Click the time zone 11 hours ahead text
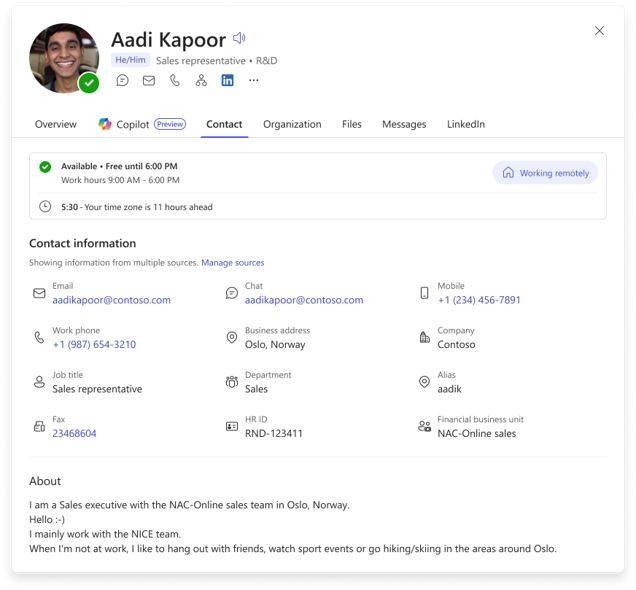This screenshot has height=590, width=636. (x=148, y=207)
